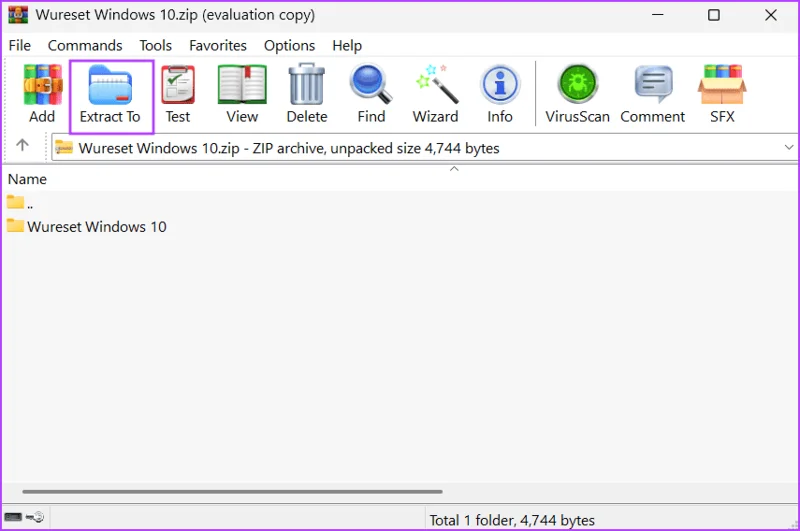Close the WinRAR window
The width and height of the screenshot is (800, 531).
tap(771, 15)
